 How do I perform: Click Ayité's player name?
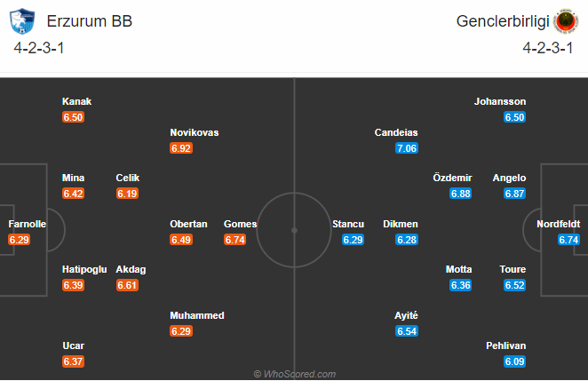tap(406, 315)
